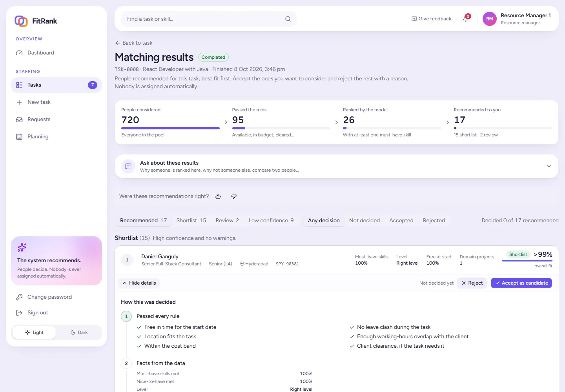Image resolution: width=565 pixels, height=392 pixels.
Task: Open Planning in sidebar
Action: [56, 137]
